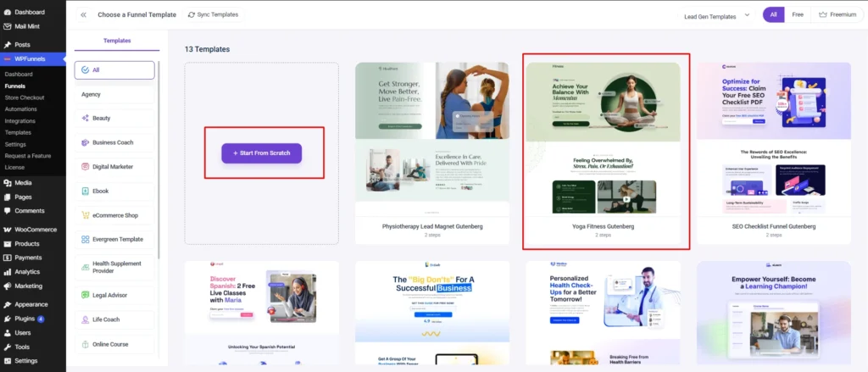
Task: Click the Sync Templates refresh icon
Action: tap(192, 15)
